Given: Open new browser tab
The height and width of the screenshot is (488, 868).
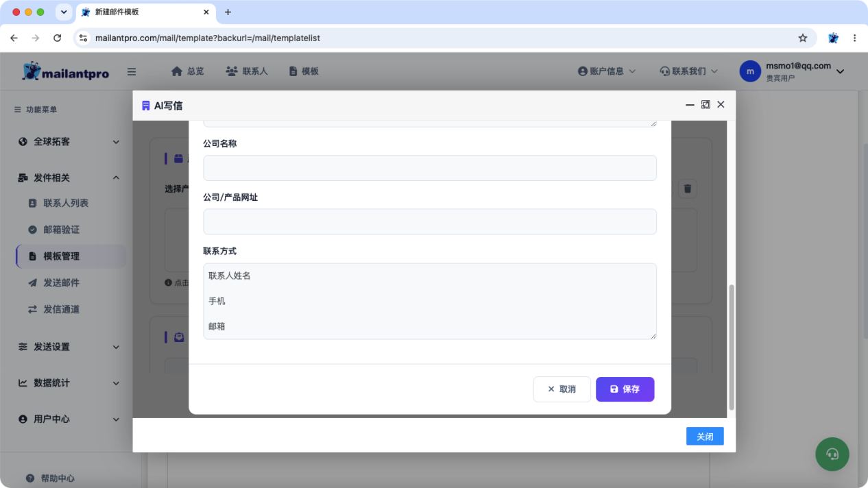Looking at the screenshot, I should [228, 12].
